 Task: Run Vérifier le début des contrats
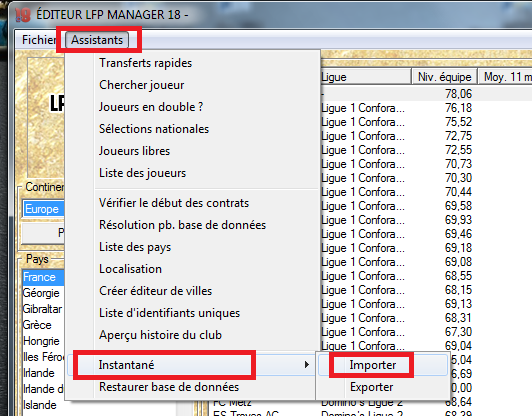coord(174,203)
